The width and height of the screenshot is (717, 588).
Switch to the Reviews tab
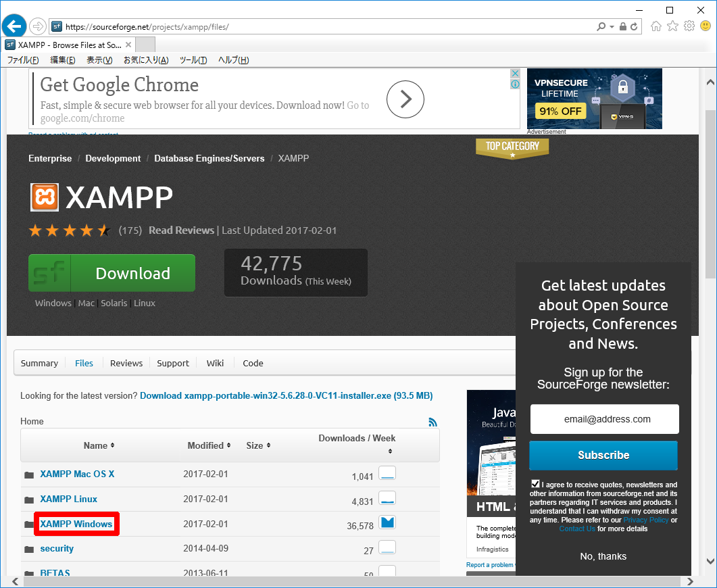pos(126,363)
